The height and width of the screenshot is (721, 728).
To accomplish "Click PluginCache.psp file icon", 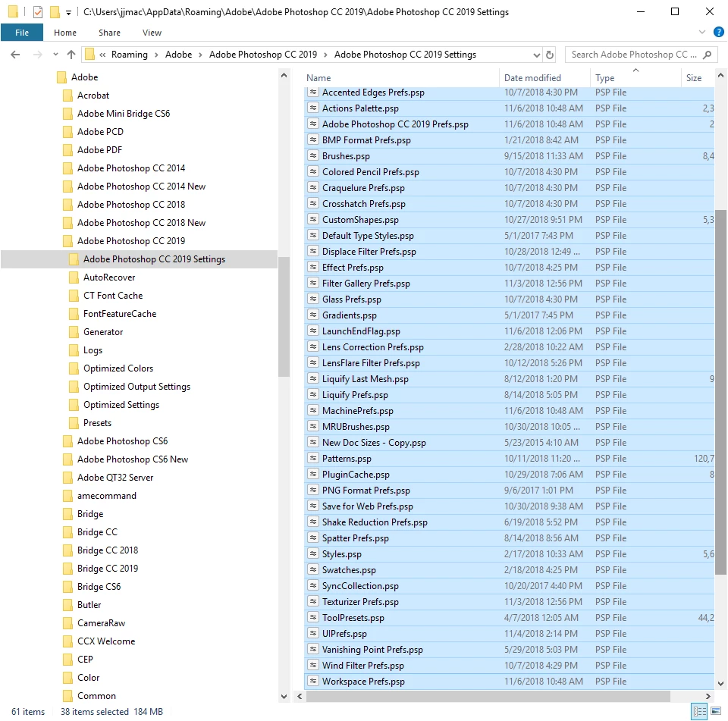I will (x=313, y=474).
